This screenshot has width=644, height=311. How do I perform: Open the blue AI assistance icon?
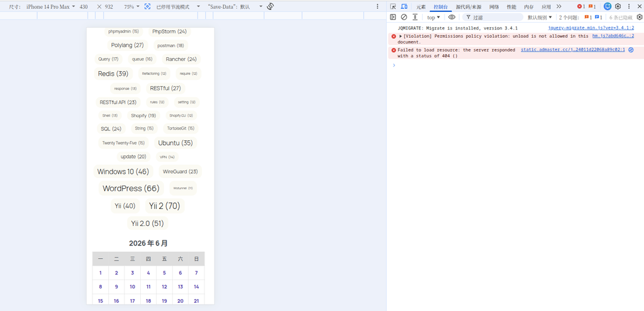(x=608, y=6)
